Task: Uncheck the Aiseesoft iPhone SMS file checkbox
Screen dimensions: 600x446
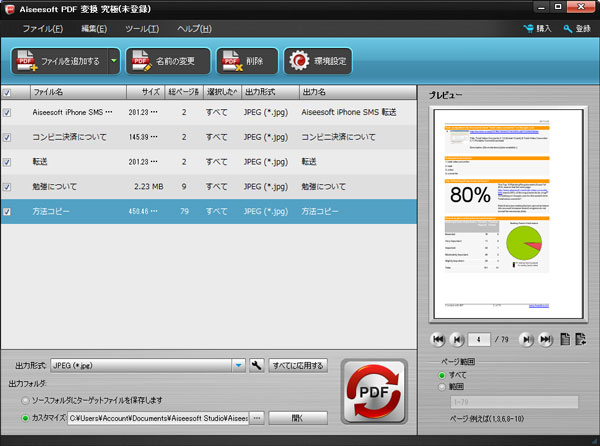Action: (7, 112)
